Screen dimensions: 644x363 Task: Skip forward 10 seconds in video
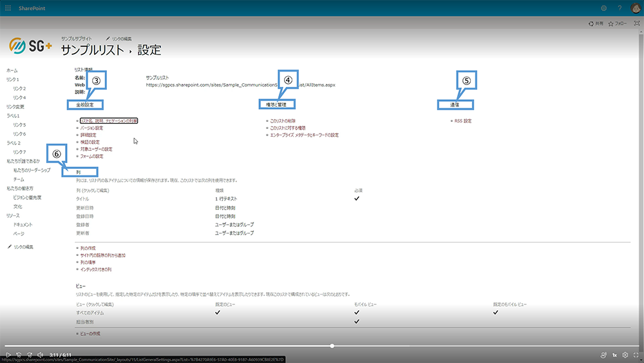click(x=30, y=355)
